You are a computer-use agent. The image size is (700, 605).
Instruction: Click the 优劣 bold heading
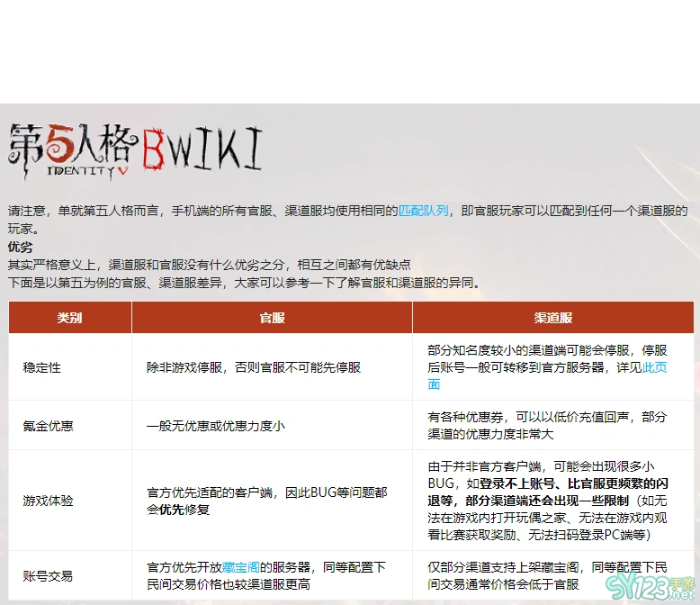coord(20,247)
